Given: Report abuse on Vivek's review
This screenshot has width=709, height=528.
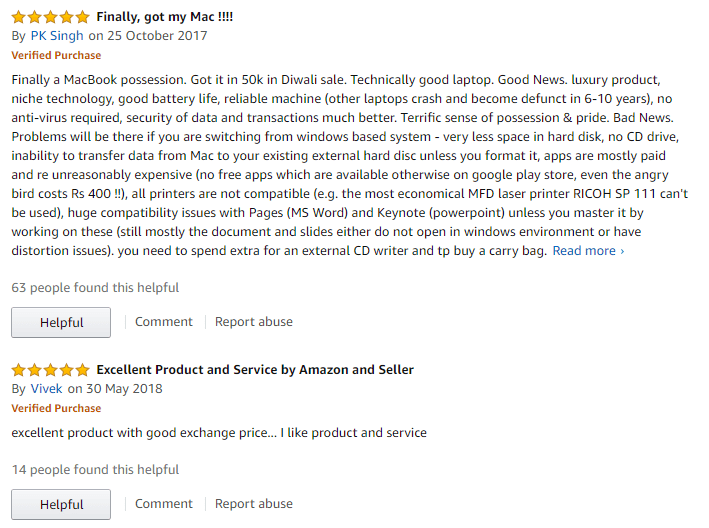Looking at the screenshot, I should click(x=254, y=504).
